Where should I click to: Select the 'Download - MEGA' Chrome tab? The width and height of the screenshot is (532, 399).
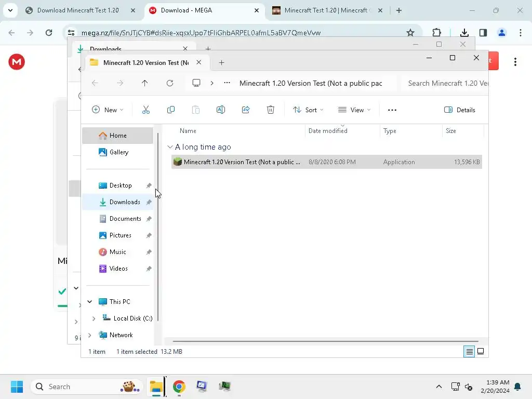tap(204, 10)
